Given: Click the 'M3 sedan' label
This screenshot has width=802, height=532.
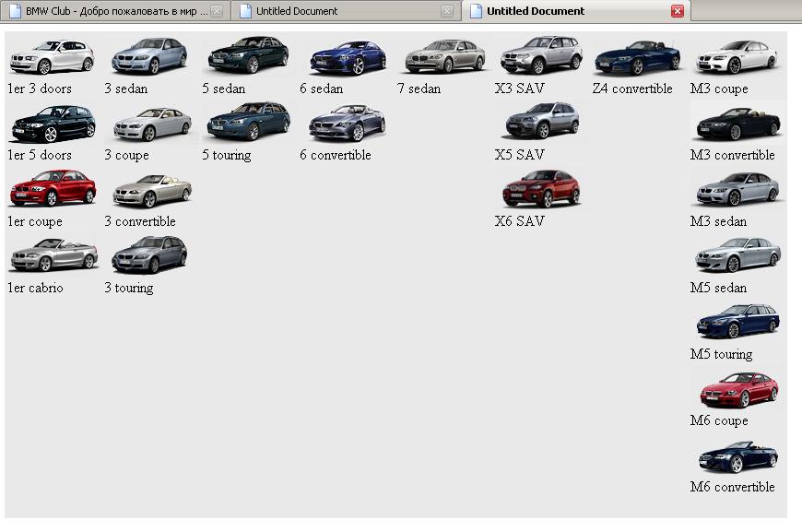Looking at the screenshot, I should [x=718, y=222].
